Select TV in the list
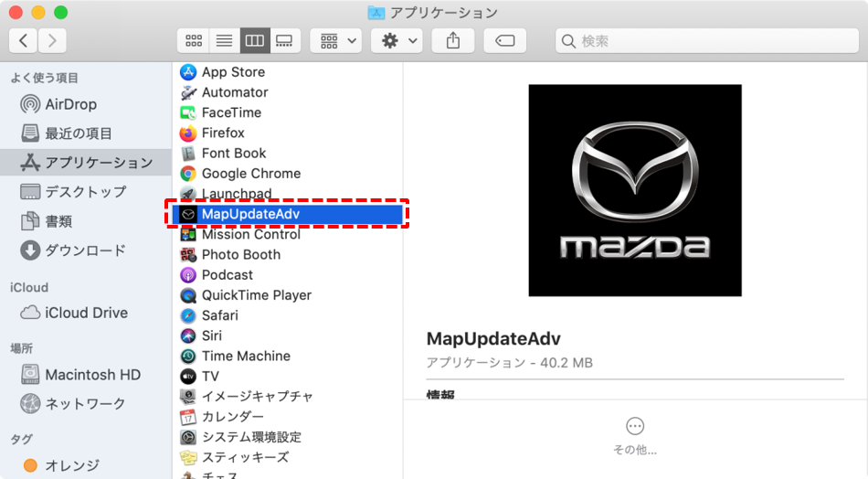The image size is (868, 479). [x=288, y=377]
